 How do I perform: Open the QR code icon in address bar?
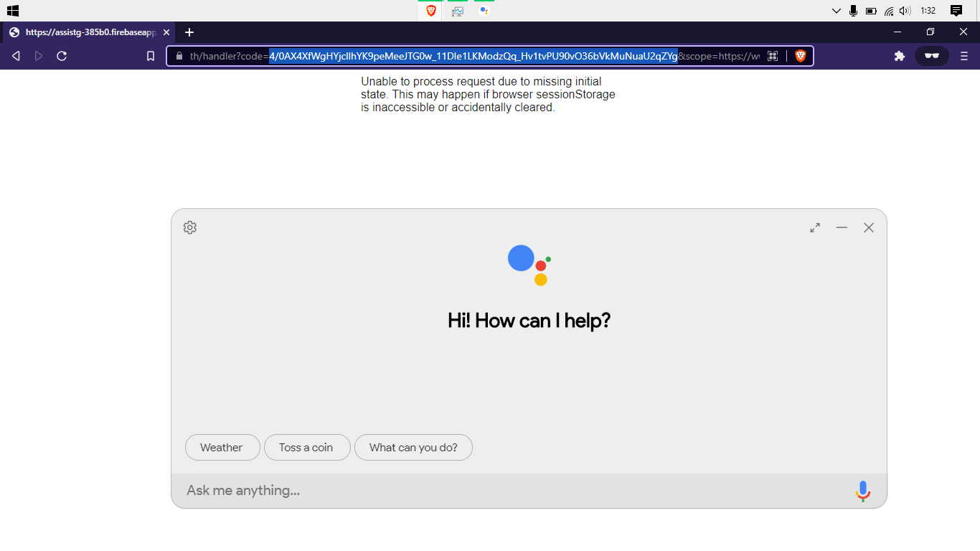(773, 56)
